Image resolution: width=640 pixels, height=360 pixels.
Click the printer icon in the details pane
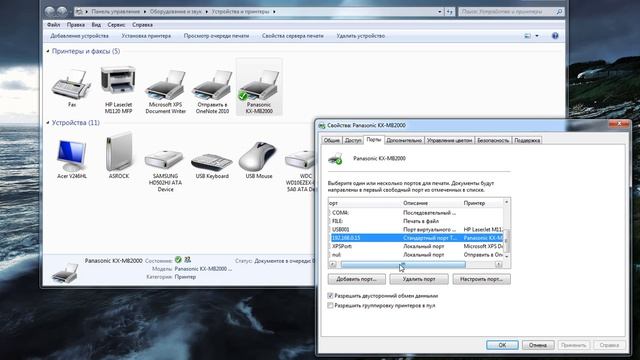point(64,272)
